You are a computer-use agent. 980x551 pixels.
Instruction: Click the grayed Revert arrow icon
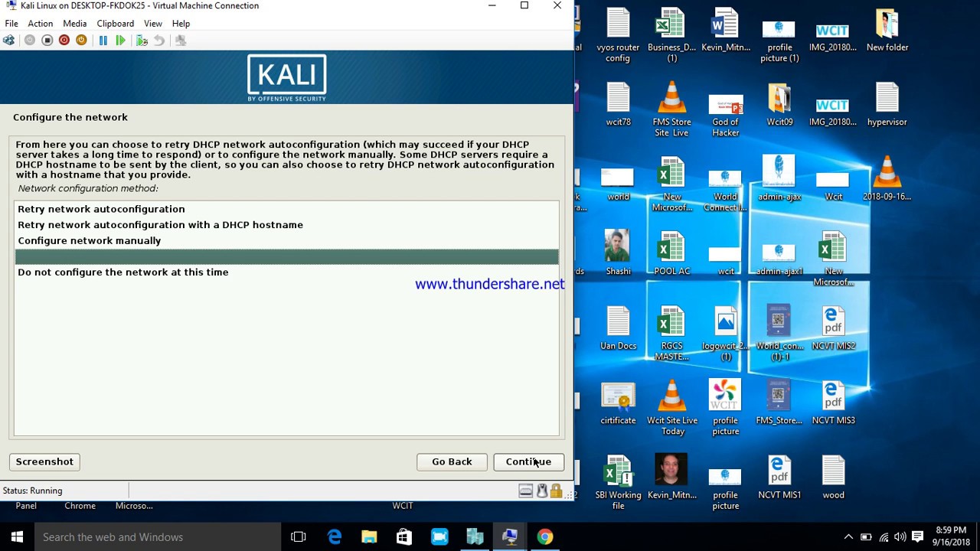159,41
